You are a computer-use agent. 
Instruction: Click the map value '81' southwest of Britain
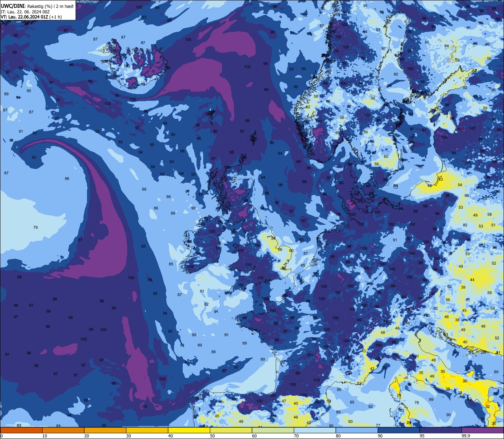point(202,291)
